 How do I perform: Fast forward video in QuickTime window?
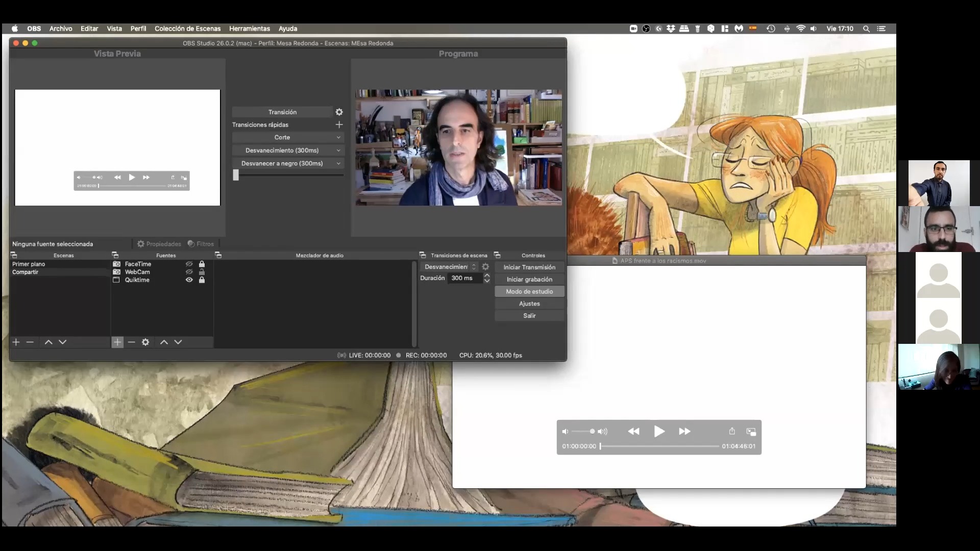point(684,432)
